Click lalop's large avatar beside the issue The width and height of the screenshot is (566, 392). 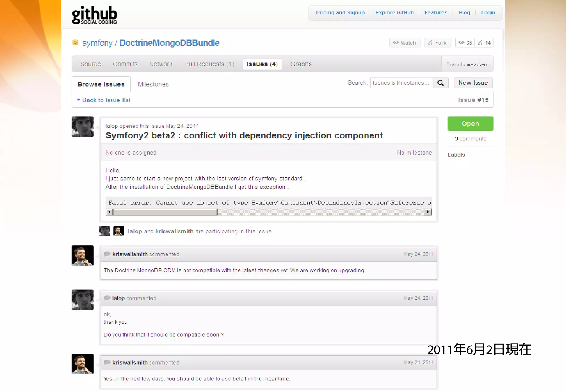click(82, 127)
